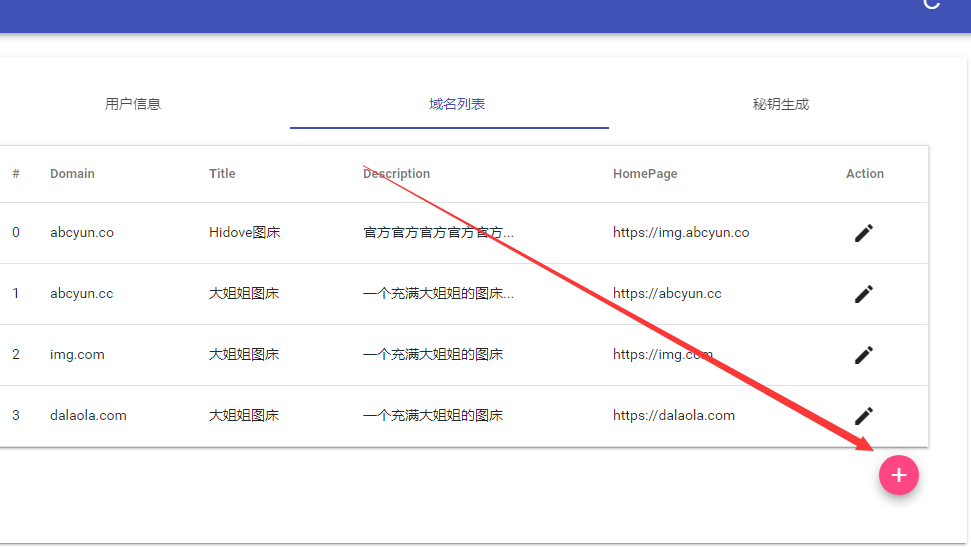This screenshot has width=971, height=547.
Task: Click homepage https://img.com
Action: point(663,354)
